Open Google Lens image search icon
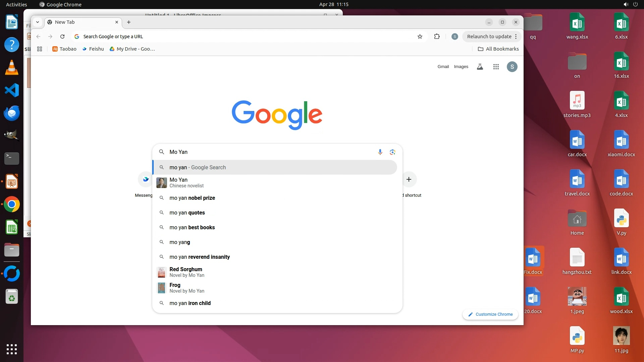This screenshot has width=644, height=362. 392,152
